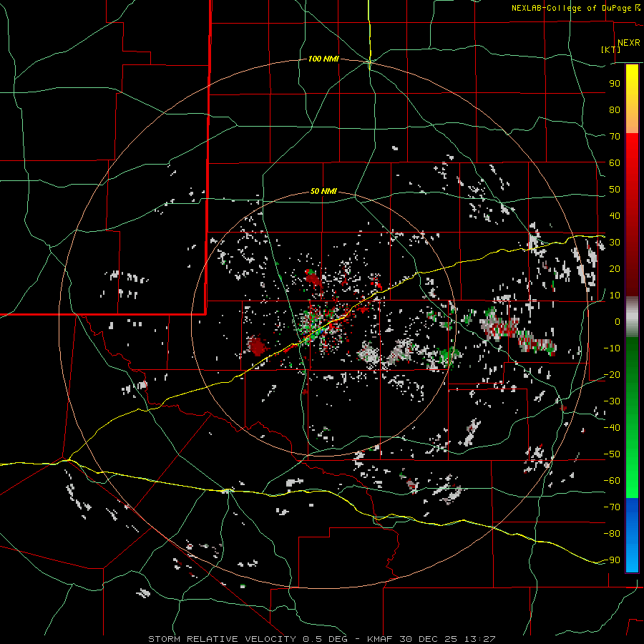644x644 pixels.
Task: Click the -50 value on velocity scale
Action: coord(612,454)
